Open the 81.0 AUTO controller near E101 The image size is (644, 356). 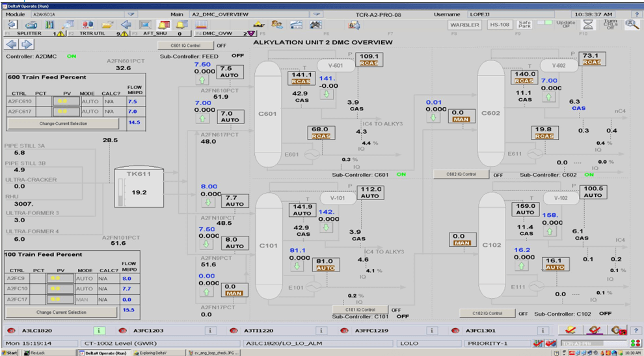[326, 264]
